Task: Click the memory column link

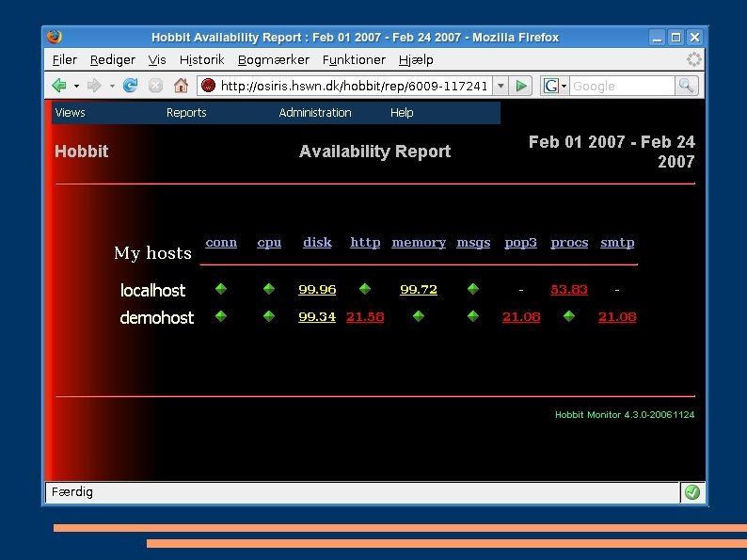Action: tap(419, 243)
